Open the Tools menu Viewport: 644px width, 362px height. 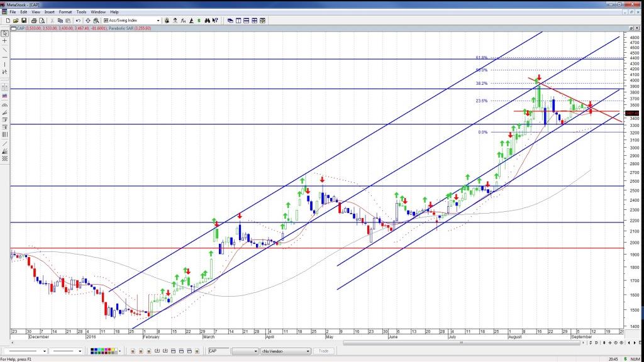point(82,12)
